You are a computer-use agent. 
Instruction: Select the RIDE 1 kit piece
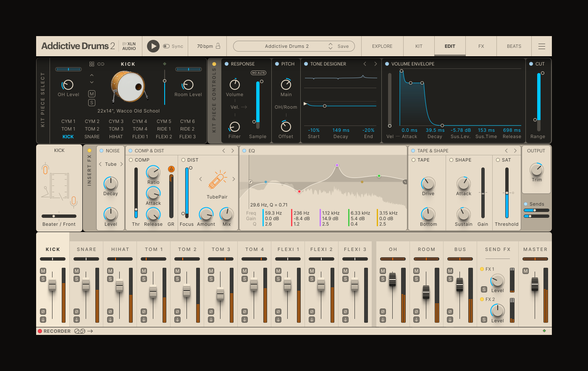tap(164, 129)
